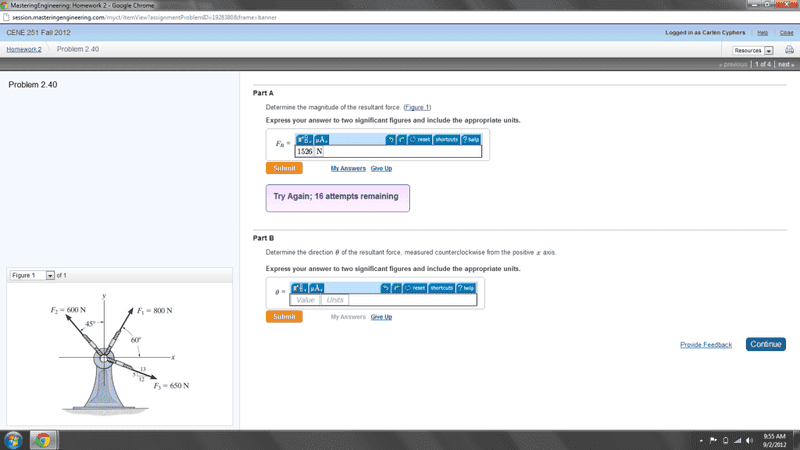Click the 'CENE 251 Fall 2012' course title
Screen dimensions: 800x450
[x=38, y=33]
